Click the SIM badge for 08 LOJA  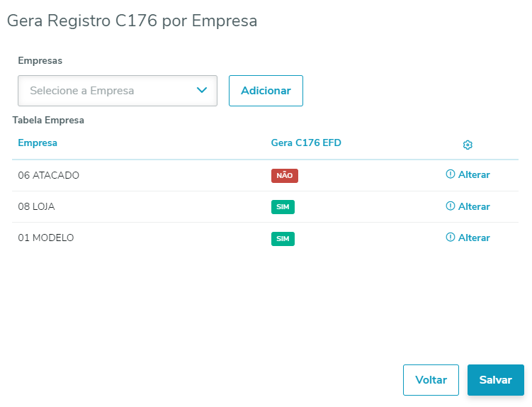(x=283, y=207)
